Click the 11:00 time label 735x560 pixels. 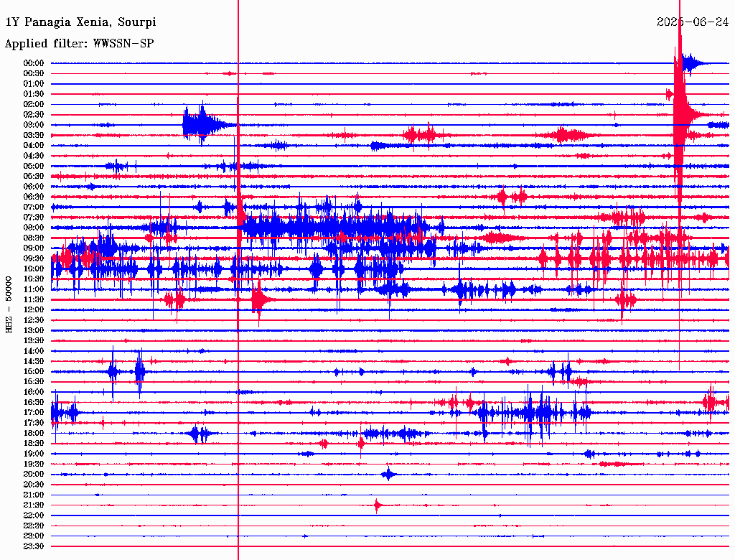pos(34,289)
